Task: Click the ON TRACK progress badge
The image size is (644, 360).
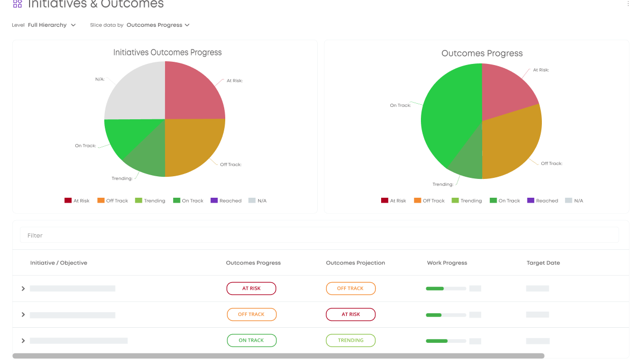Action: (251, 341)
